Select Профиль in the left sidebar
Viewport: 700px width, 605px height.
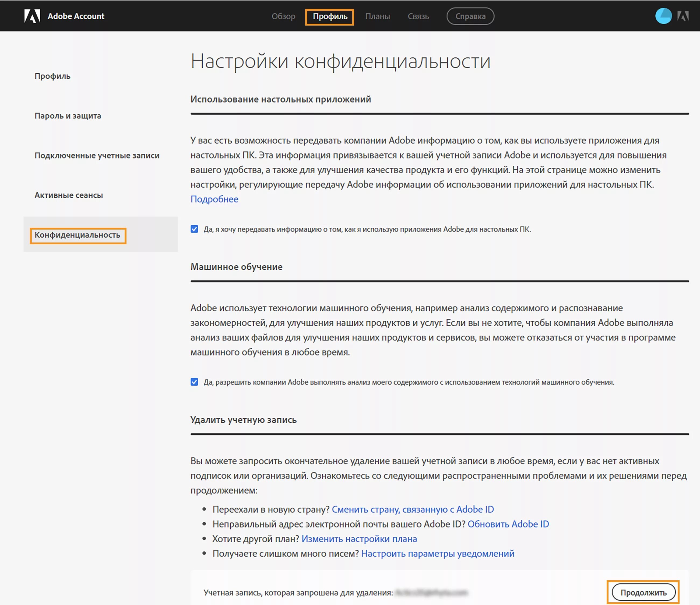click(52, 76)
